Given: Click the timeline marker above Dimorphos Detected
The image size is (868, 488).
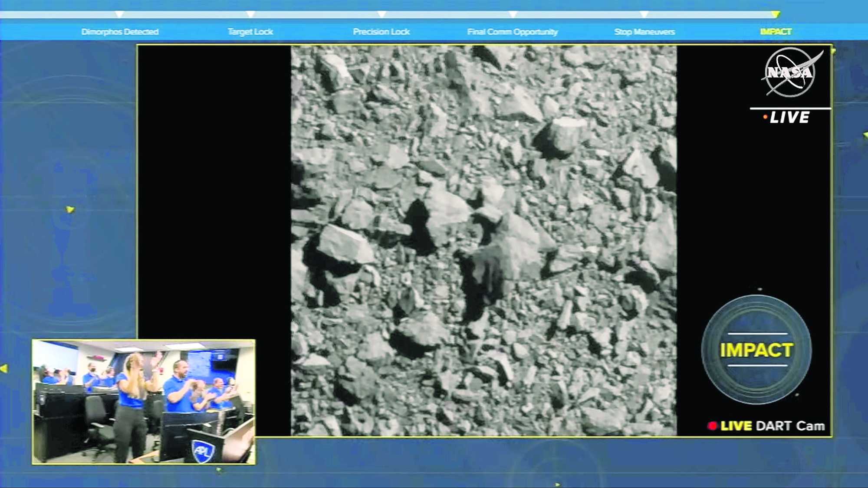Looking at the screenshot, I should click(x=119, y=14).
